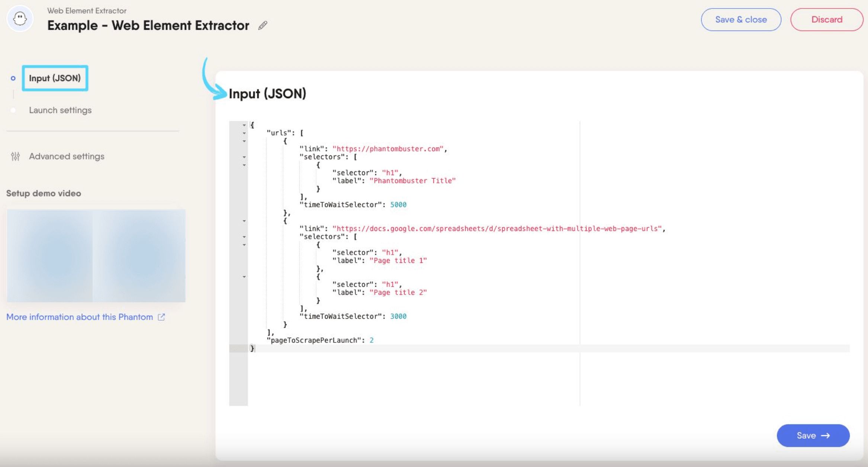Select the Launch settings step dot
The image size is (868, 467).
tap(13, 110)
